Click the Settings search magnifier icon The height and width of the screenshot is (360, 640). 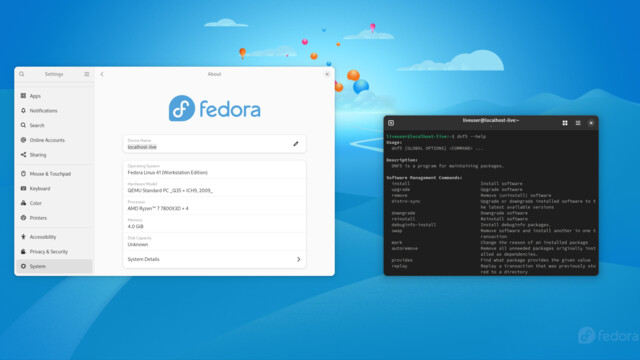pyautogui.click(x=22, y=74)
